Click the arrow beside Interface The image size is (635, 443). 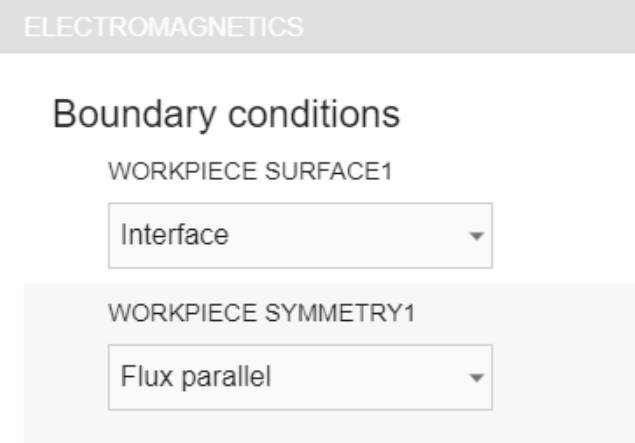(x=477, y=238)
